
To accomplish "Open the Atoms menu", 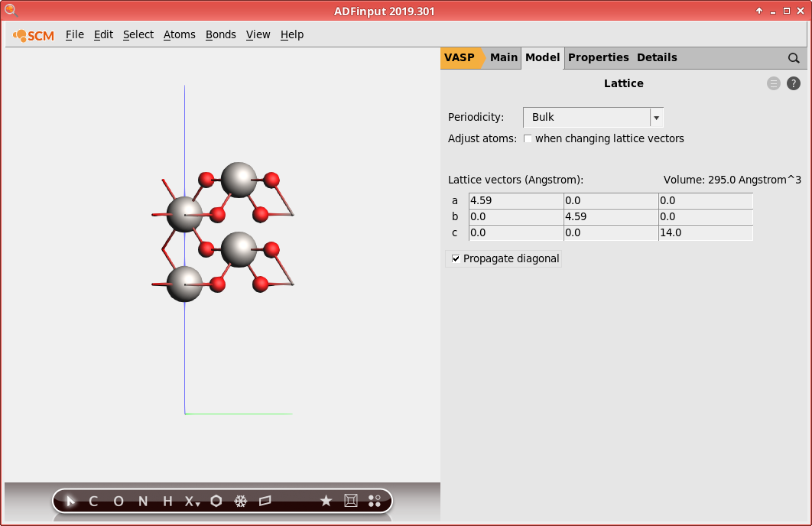I will pyautogui.click(x=179, y=34).
